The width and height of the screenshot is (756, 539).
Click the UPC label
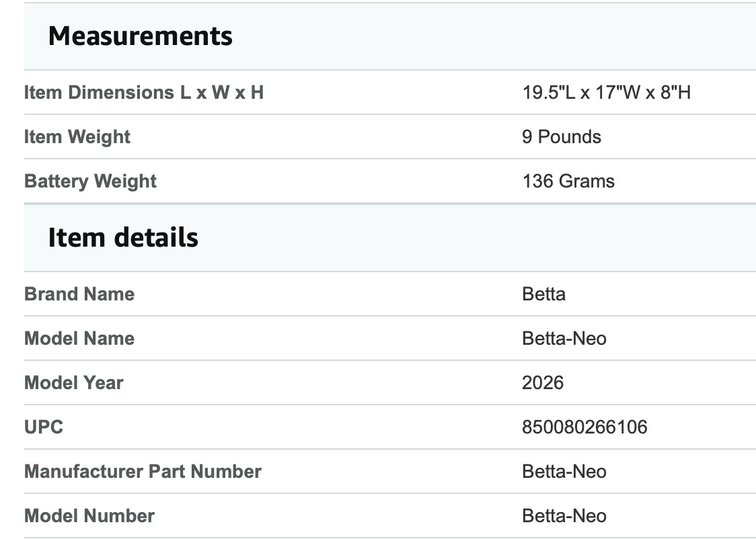(x=44, y=427)
